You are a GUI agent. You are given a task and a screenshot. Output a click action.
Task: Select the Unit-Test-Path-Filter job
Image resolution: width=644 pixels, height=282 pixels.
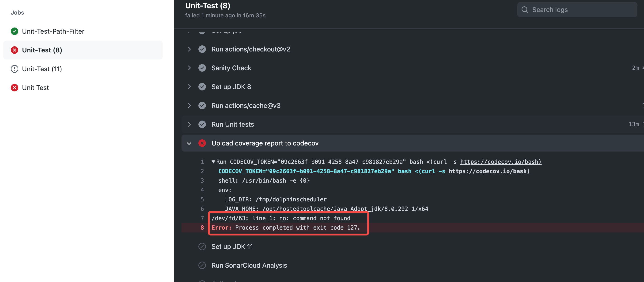[53, 31]
